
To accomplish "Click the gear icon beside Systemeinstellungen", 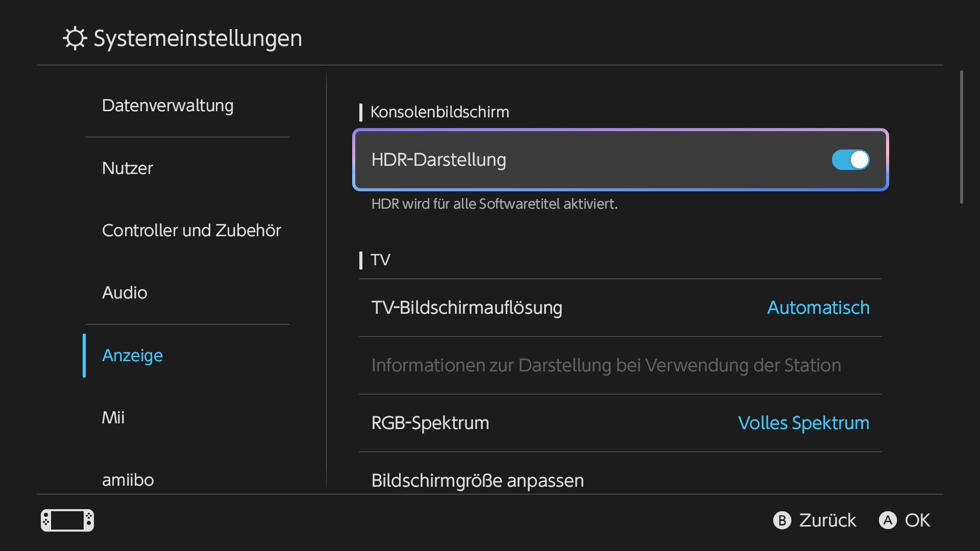I will (75, 38).
